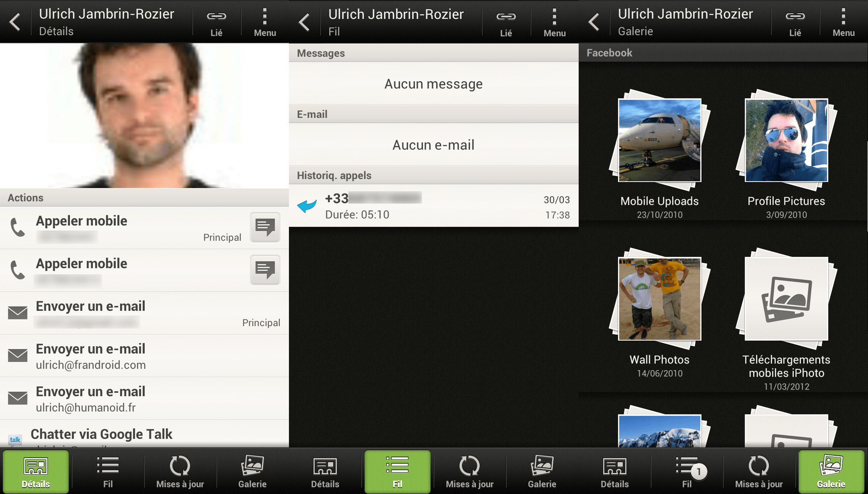868x494 pixels.
Task: Tap contact name in the Détails header
Action: tap(106, 14)
